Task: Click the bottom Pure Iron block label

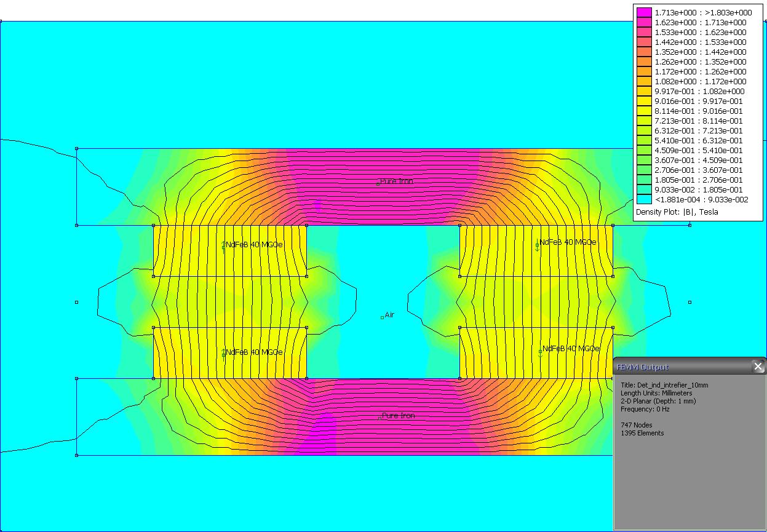Action: pyautogui.click(x=397, y=416)
